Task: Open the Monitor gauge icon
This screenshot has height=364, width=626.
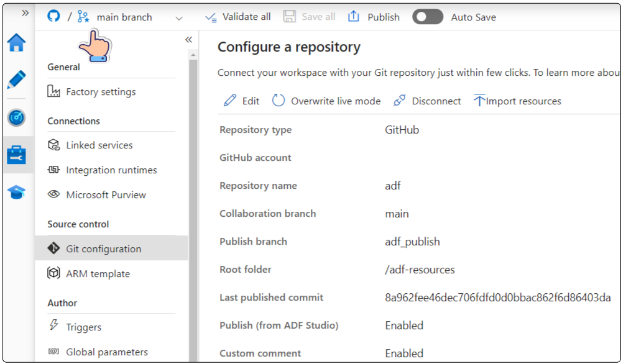Action: point(16,117)
